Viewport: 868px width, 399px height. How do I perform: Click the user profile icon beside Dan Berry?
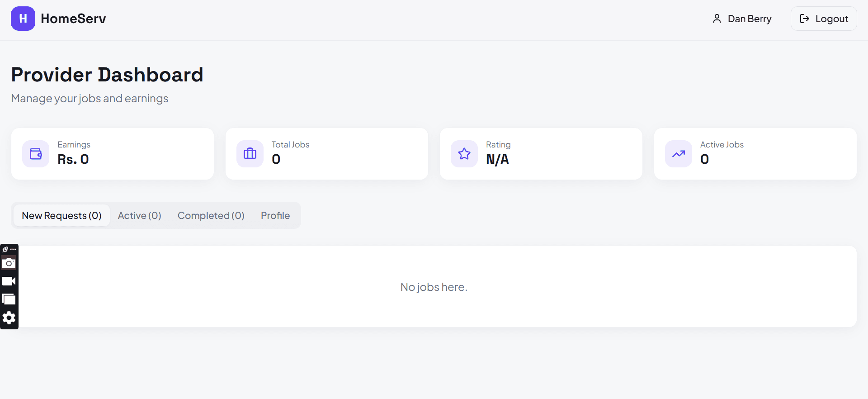(x=717, y=19)
